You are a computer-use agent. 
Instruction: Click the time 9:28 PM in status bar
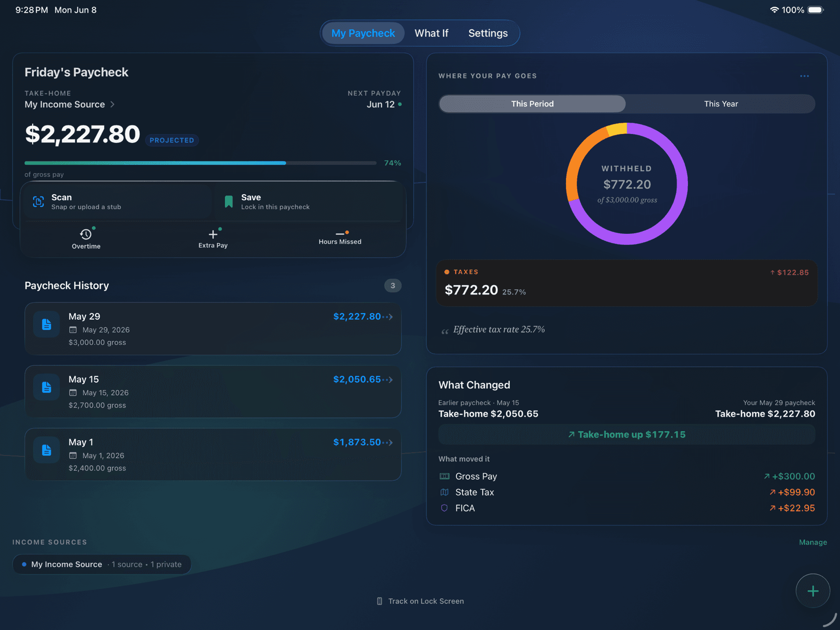point(32,10)
